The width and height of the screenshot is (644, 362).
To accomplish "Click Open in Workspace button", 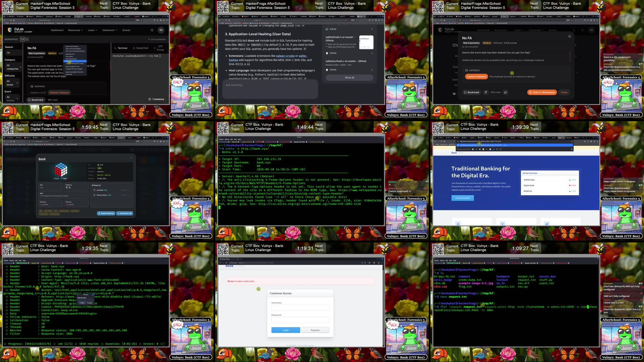I will (542, 92).
